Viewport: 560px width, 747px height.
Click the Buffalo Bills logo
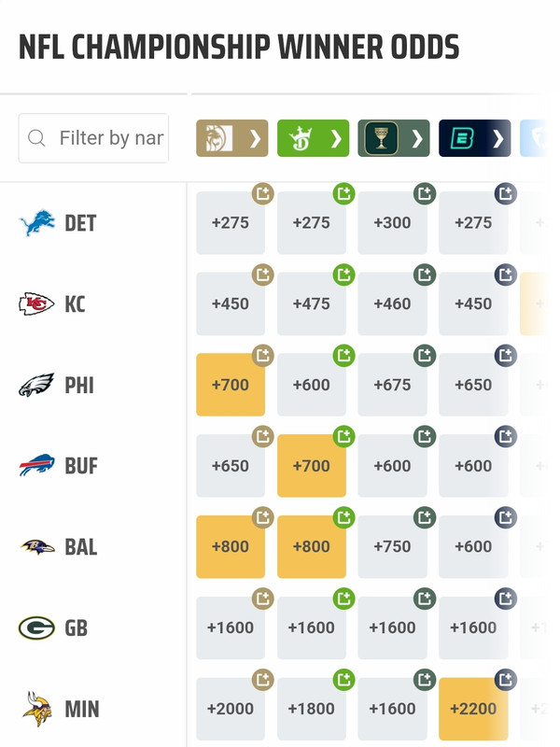(36, 466)
